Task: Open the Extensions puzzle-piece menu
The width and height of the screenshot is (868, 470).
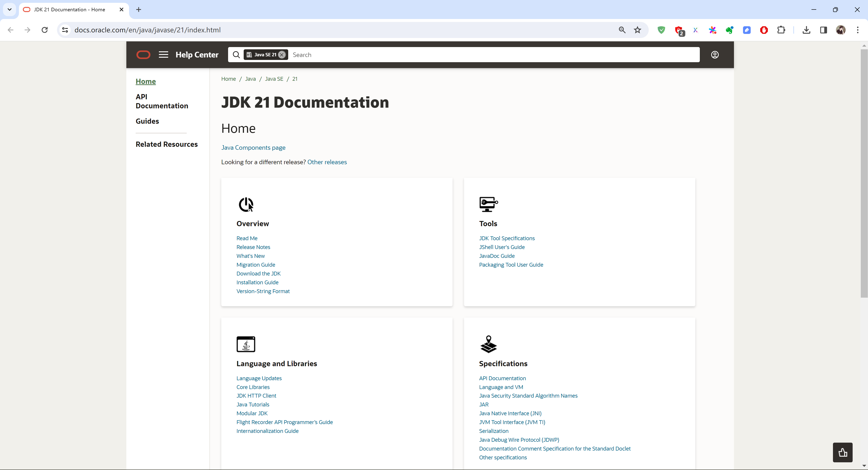Action: (781, 30)
